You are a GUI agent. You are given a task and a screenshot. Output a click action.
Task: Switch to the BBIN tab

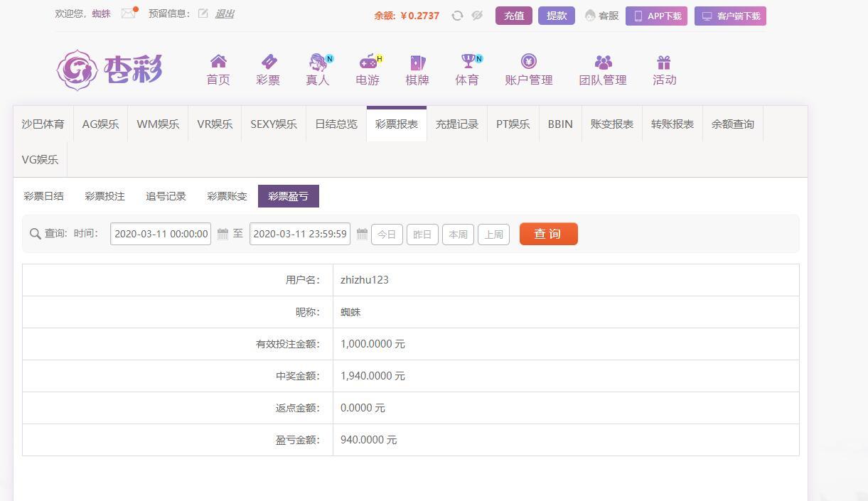(x=560, y=124)
